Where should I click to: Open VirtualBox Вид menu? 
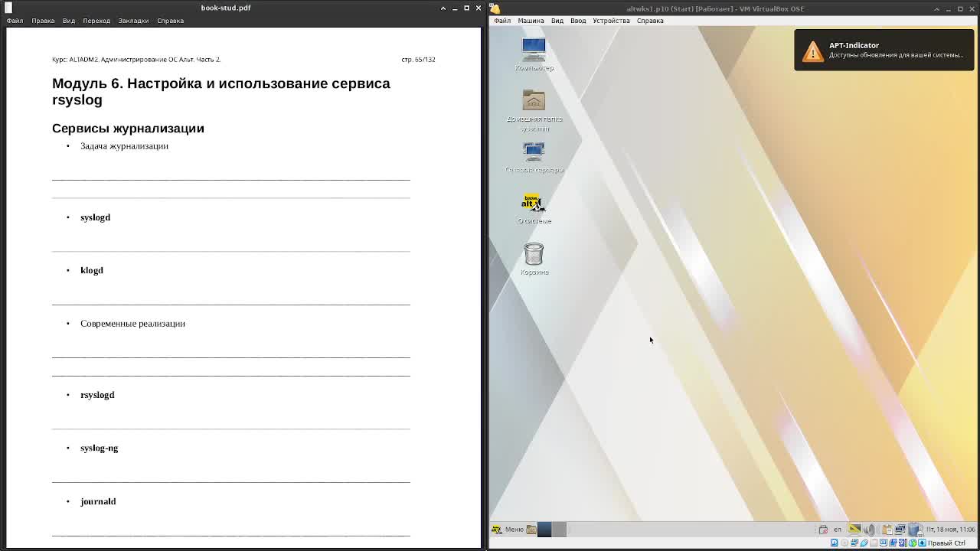(x=557, y=21)
